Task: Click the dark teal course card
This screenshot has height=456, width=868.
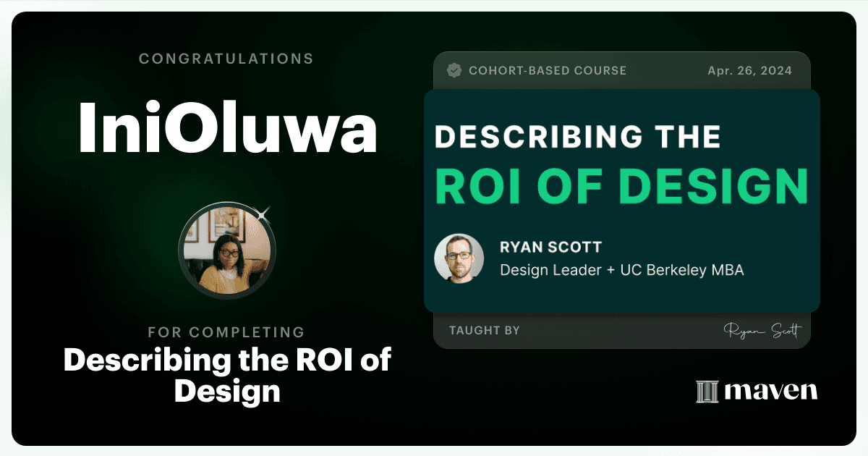Action: point(622,200)
